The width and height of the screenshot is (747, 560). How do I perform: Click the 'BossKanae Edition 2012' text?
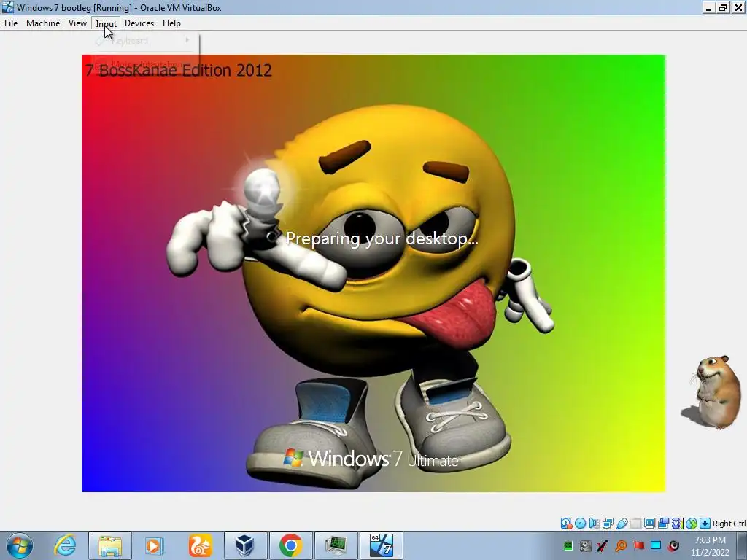(x=185, y=71)
